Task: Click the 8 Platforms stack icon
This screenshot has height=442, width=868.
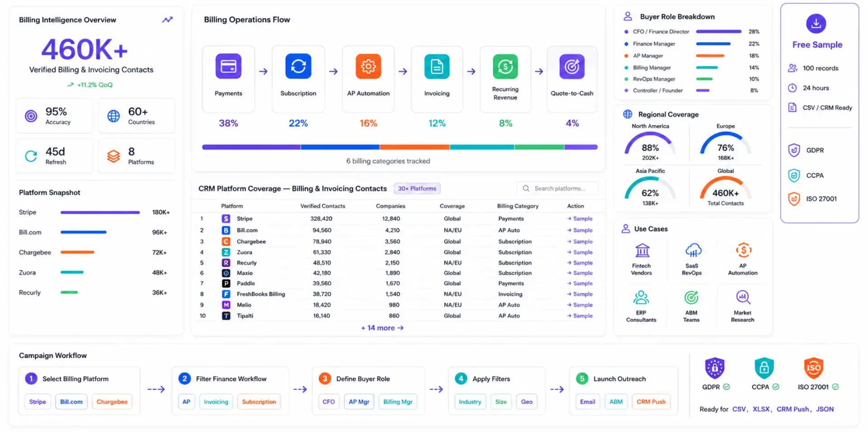Action: click(x=113, y=156)
